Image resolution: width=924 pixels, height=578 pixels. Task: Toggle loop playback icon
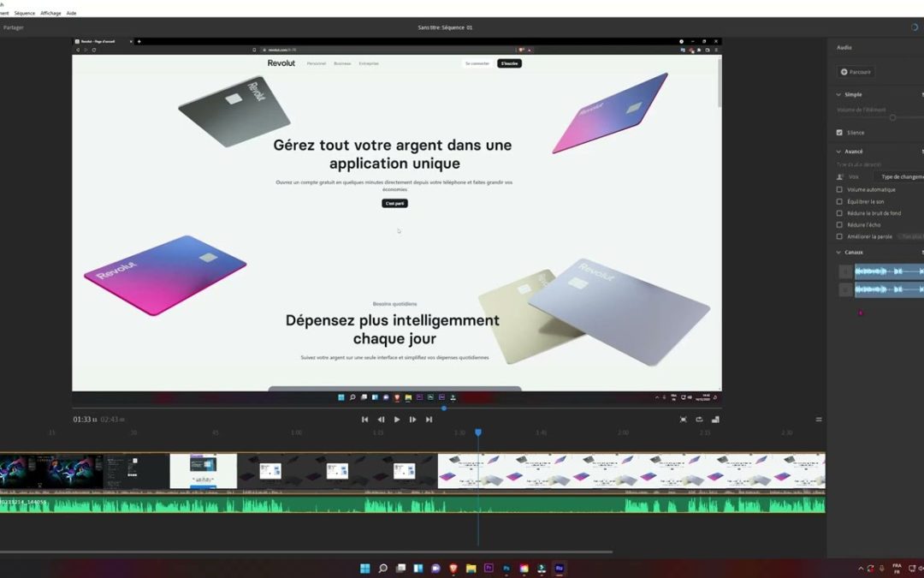699,420
